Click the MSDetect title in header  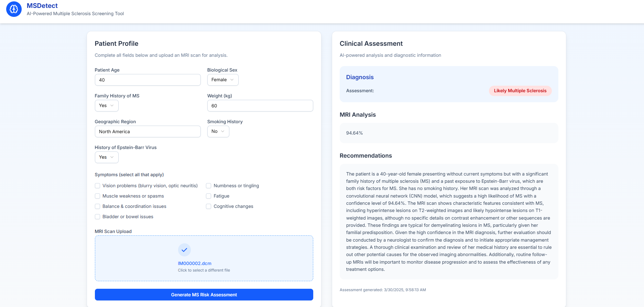[42, 6]
